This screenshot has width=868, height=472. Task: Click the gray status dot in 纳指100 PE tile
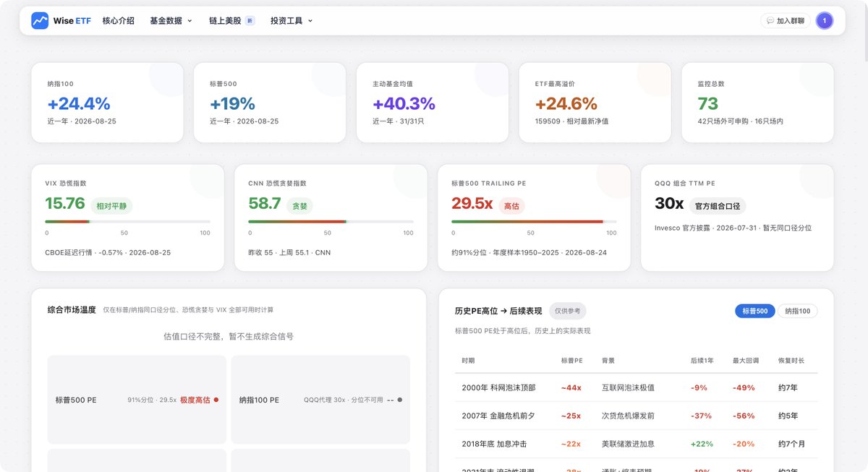(400, 400)
